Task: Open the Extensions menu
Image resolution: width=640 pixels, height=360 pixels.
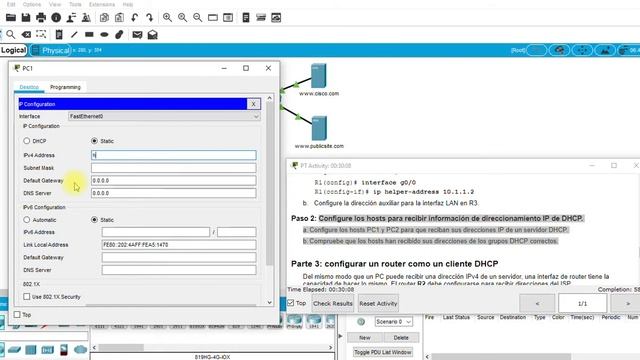Action: point(102,4)
